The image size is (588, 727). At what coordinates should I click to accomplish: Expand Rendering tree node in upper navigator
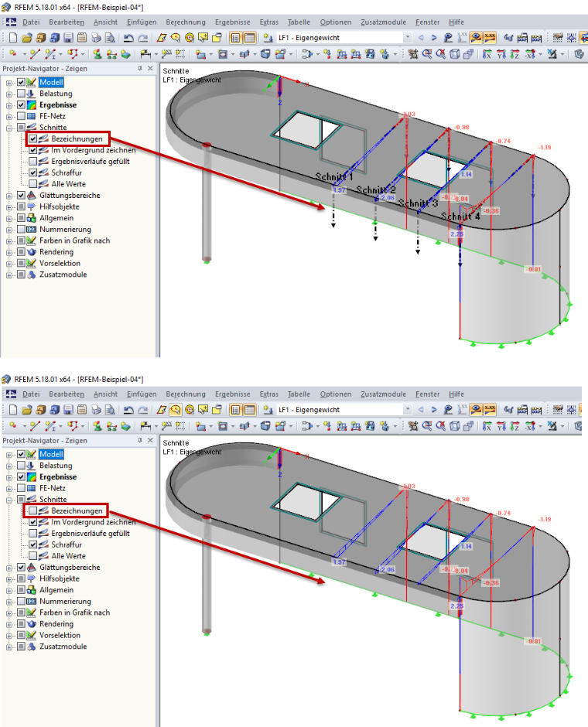coord(9,252)
